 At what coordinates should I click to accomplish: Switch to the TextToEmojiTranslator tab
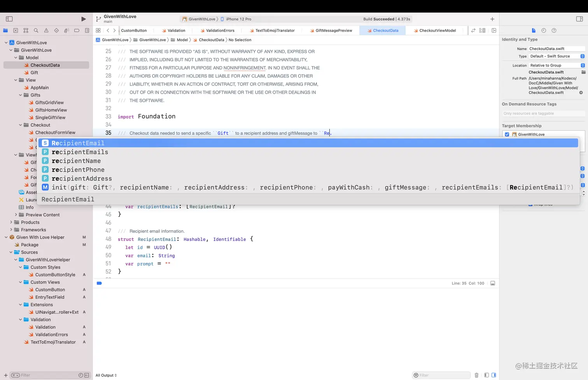click(x=272, y=30)
